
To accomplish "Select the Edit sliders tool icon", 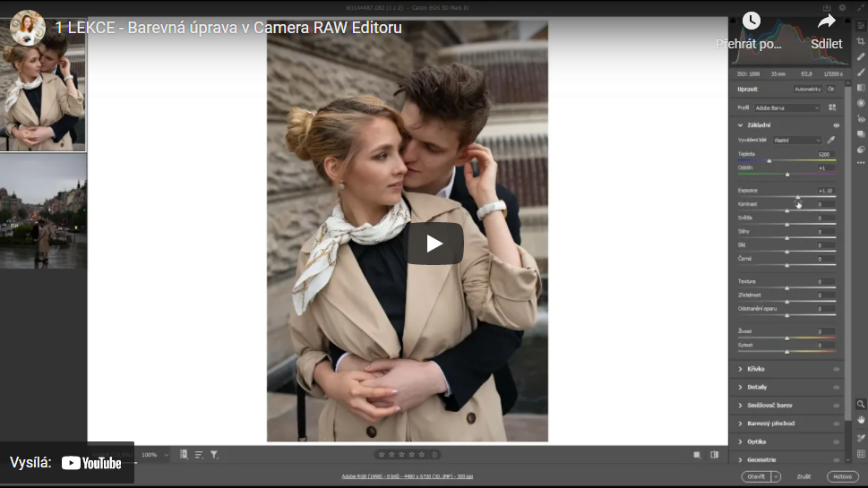I will [861, 26].
